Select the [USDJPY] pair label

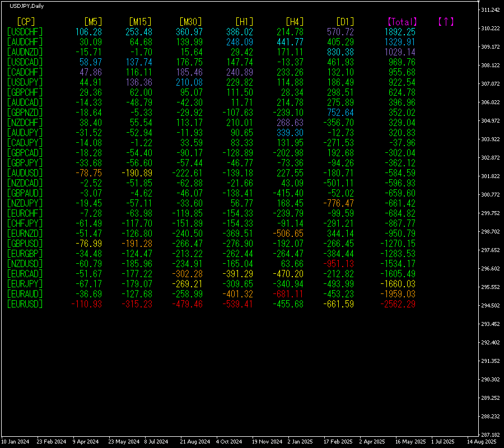(x=25, y=82)
